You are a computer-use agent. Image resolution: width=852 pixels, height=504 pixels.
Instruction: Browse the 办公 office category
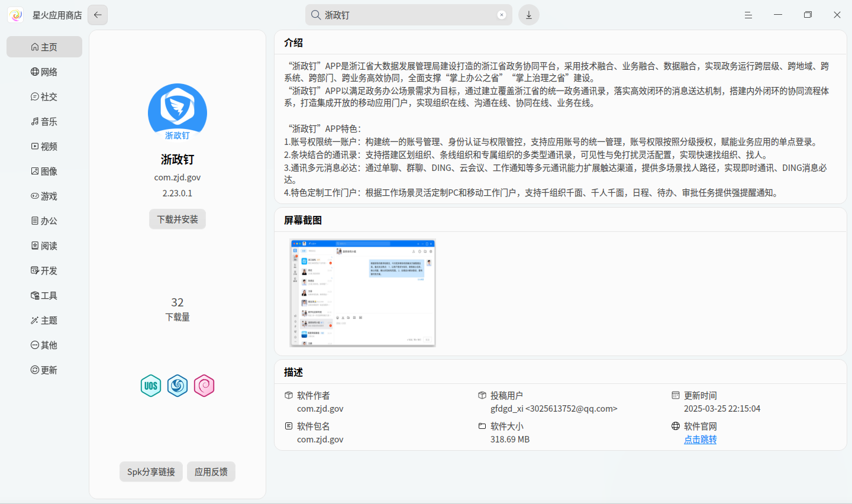pos(44,221)
